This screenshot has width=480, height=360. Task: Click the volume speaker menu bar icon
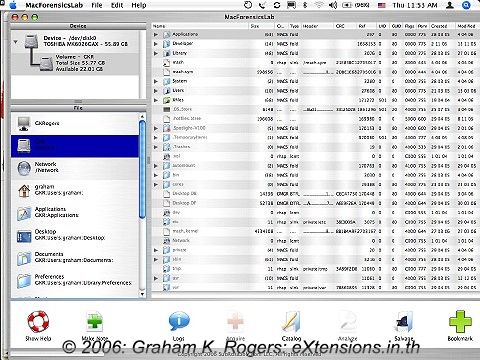point(333,5)
